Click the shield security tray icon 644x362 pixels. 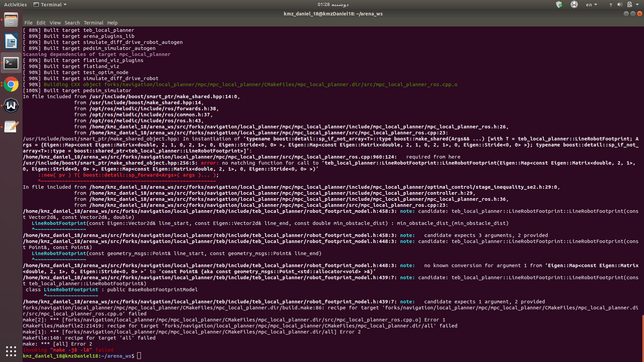(559, 5)
